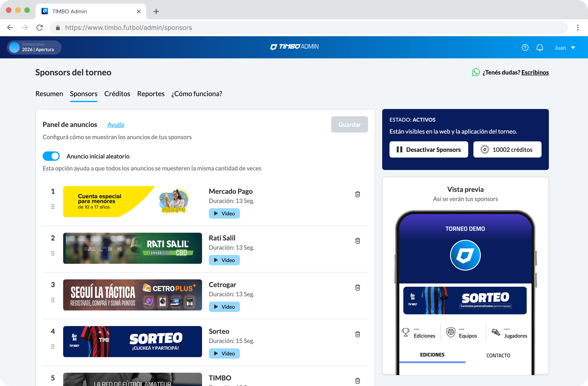This screenshot has width=588, height=386.
Task: Play the Cetrogar video
Action: (224, 307)
